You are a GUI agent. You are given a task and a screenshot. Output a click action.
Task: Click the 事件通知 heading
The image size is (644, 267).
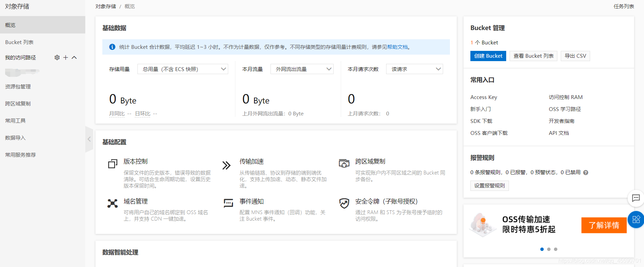point(251,201)
